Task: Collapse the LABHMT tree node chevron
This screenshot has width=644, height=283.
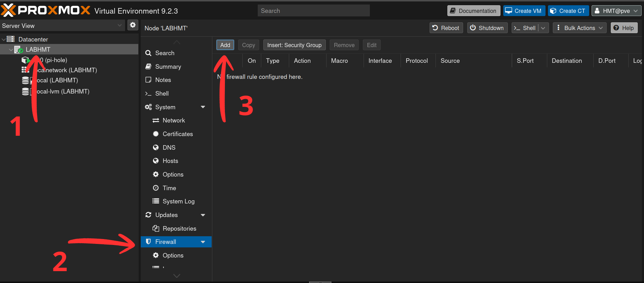Action: [x=11, y=50]
